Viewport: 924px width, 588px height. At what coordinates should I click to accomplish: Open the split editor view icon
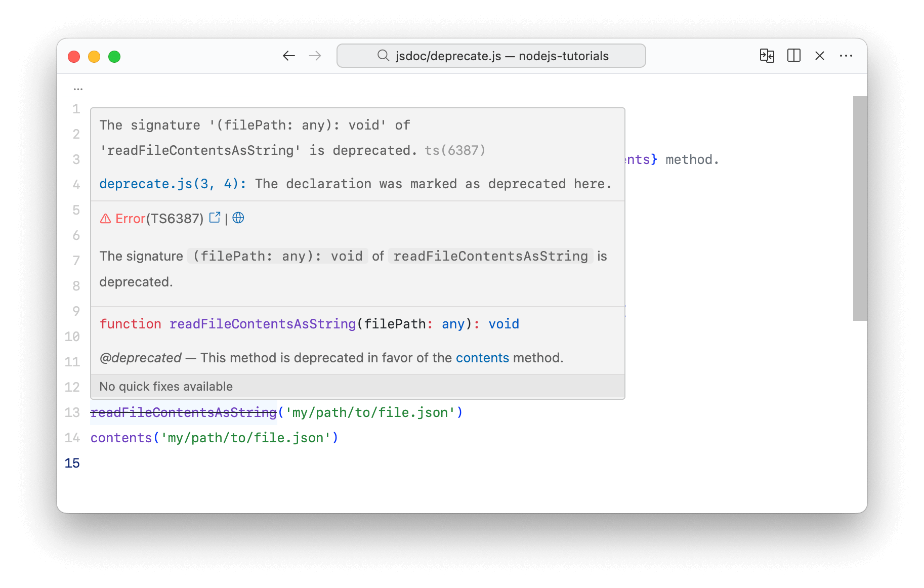point(794,56)
